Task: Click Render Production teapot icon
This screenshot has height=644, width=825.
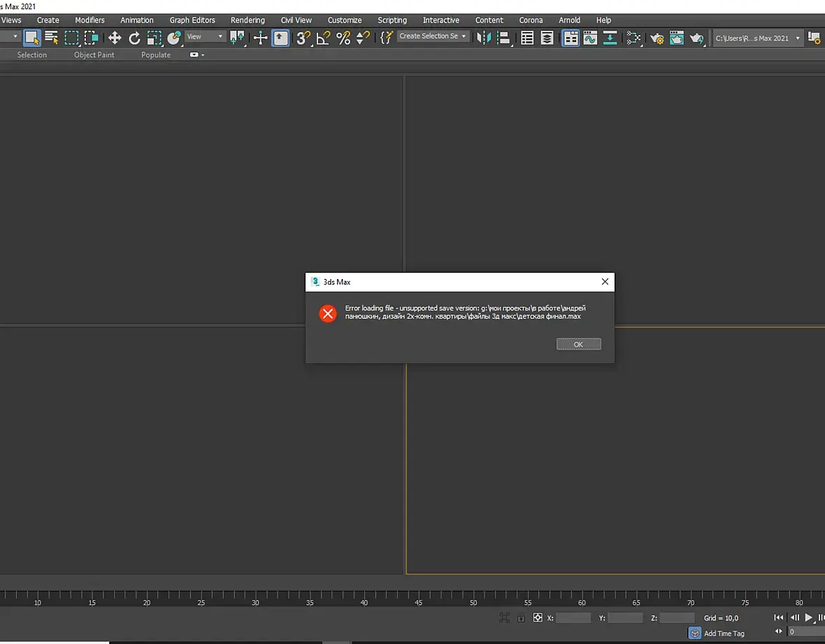Action: click(696, 38)
